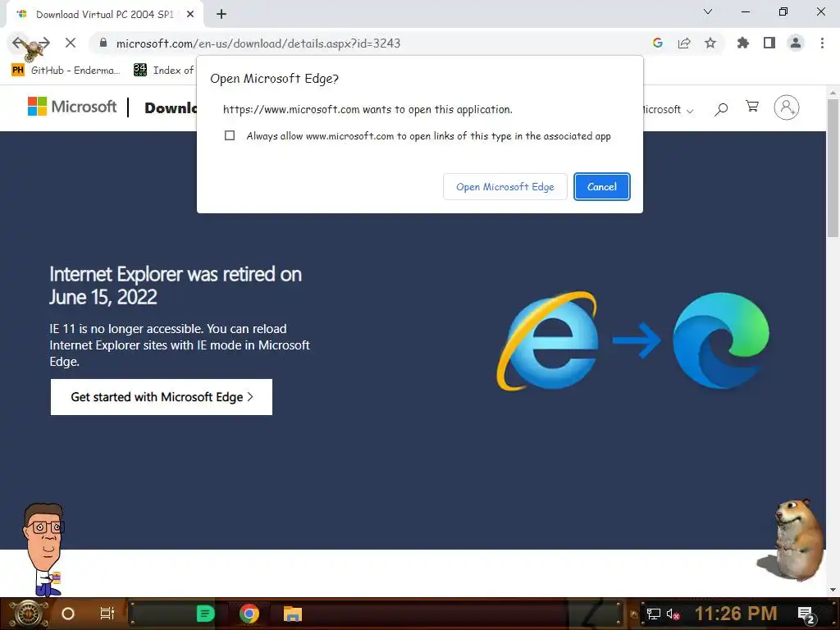Image resolution: width=840 pixels, height=630 pixels.
Task: Click the Chrome icon on the taskbar
Action: pos(249,614)
